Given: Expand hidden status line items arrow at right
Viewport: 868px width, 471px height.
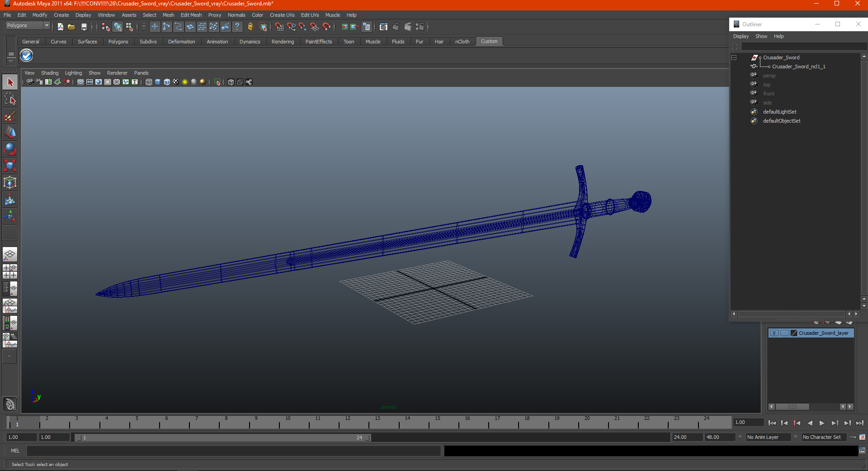Looking at the screenshot, I should click(x=428, y=27).
